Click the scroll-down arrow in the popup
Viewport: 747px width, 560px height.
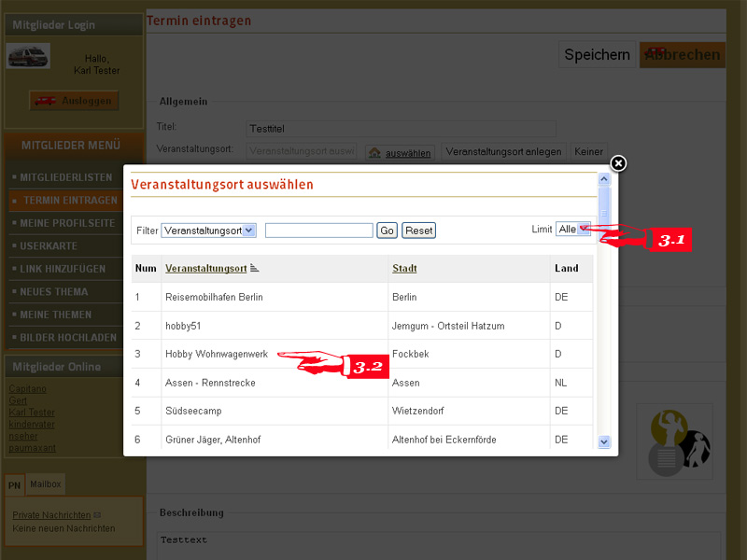[604, 441]
